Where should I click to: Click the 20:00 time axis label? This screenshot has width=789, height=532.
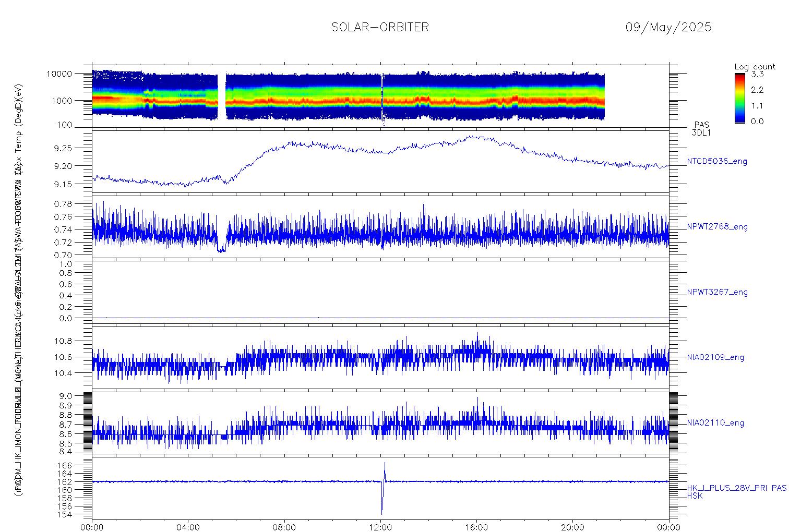[x=572, y=527]
